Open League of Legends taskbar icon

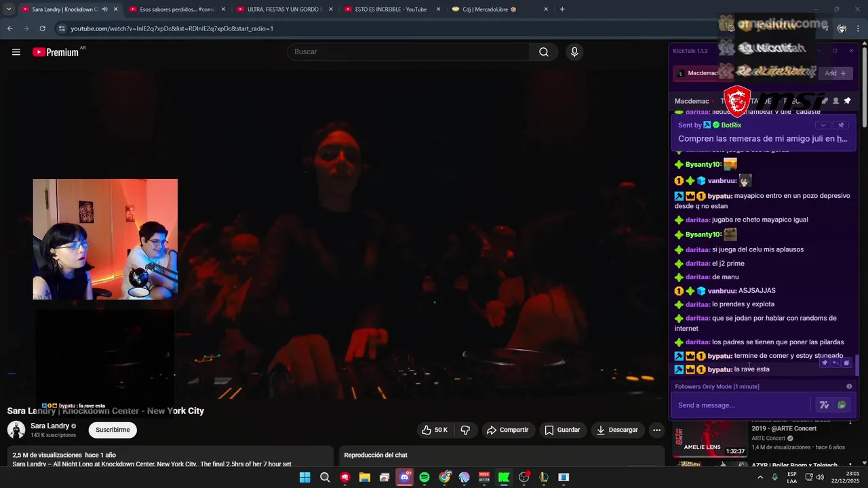pyautogui.click(x=543, y=477)
